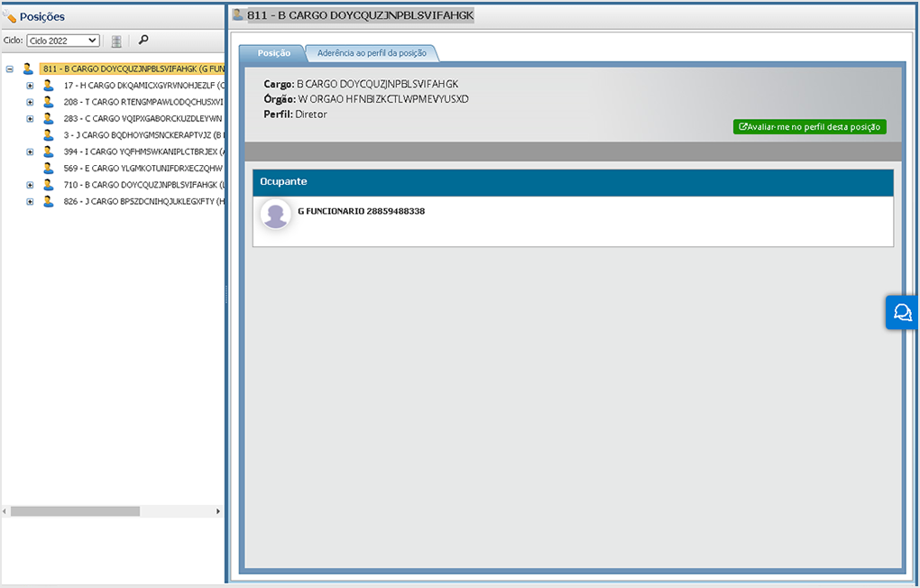
Task: Expand the 208 - T CARGO tree node
Action: click(30, 102)
